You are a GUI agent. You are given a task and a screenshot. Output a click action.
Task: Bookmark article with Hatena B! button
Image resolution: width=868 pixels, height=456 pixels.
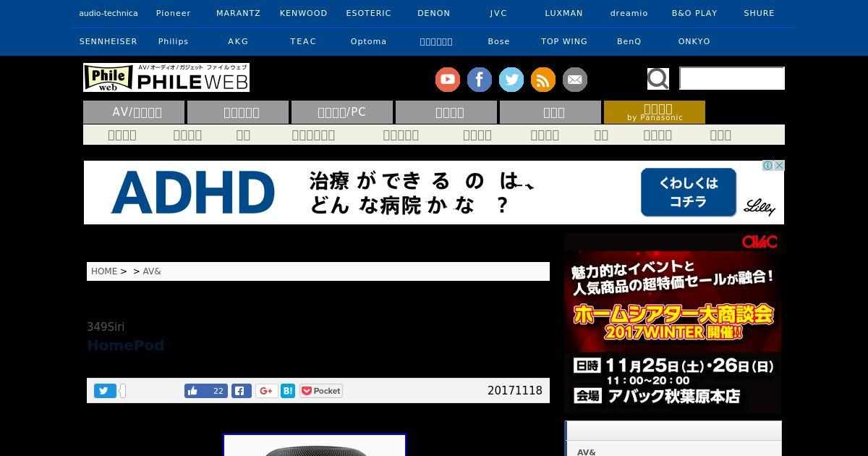pyautogui.click(x=288, y=391)
